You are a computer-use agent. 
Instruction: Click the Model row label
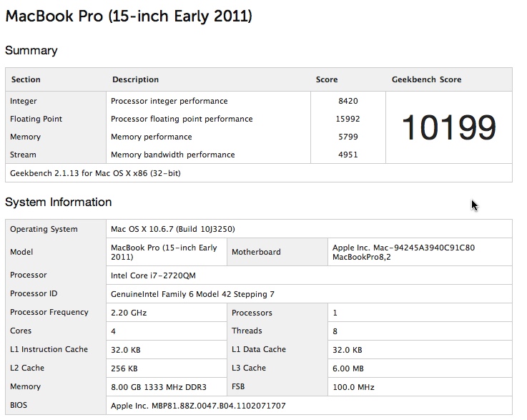[x=21, y=252]
